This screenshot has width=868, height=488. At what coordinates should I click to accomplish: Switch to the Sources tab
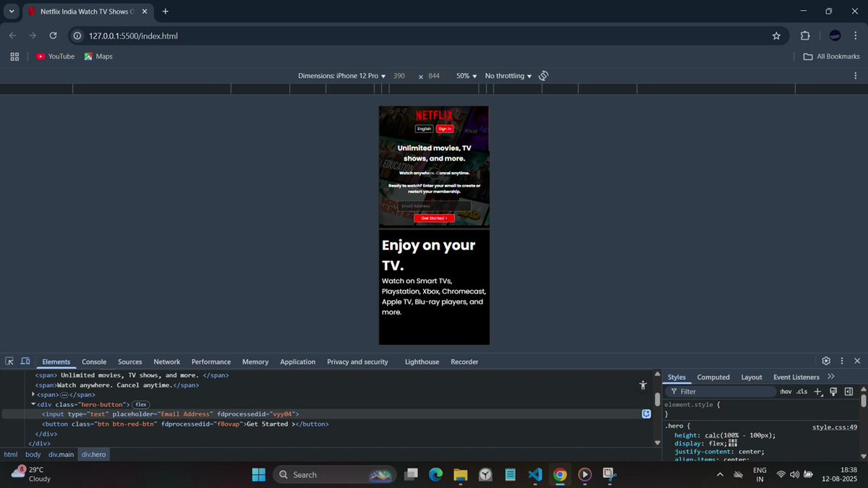pyautogui.click(x=130, y=361)
